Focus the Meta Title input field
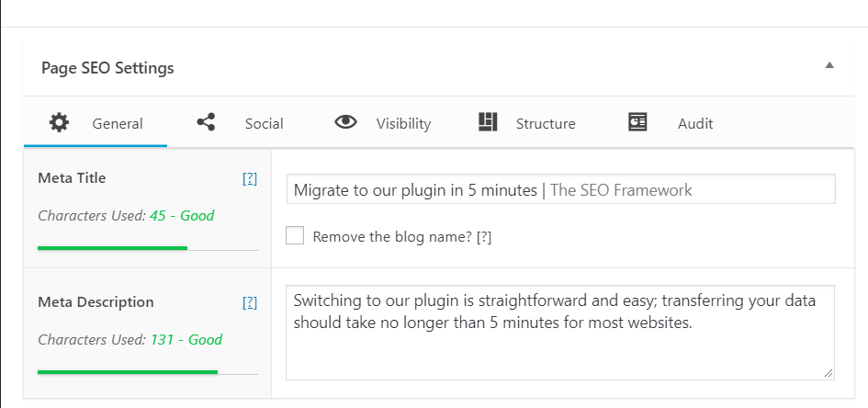This screenshot has width=868, height=408. pyautogui.click(x=560, y=189)
